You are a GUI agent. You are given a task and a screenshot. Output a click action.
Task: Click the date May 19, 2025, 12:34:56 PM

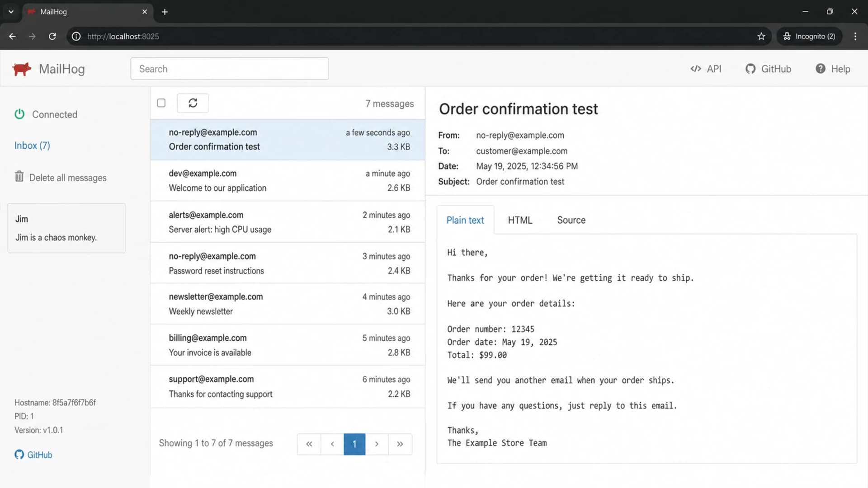coord(527,166)
